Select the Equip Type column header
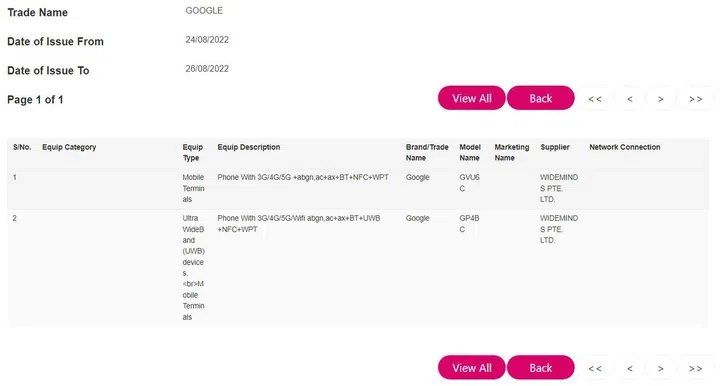Viewport: 720px width, 386px height. pos(192,152)
